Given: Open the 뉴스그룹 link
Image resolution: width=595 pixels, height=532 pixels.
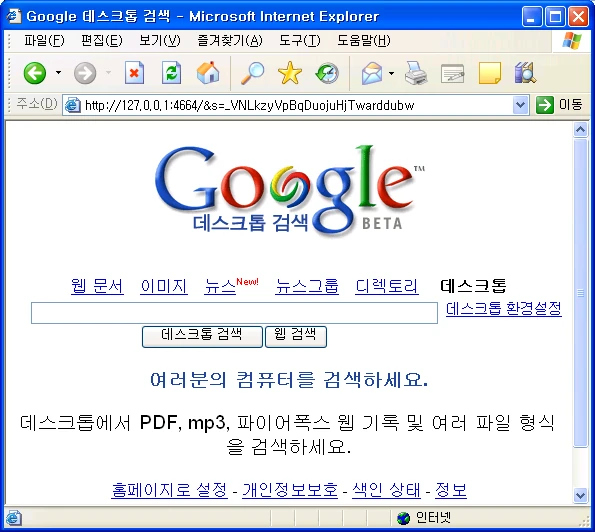Looking at the screenshot, I should [307, 286].
